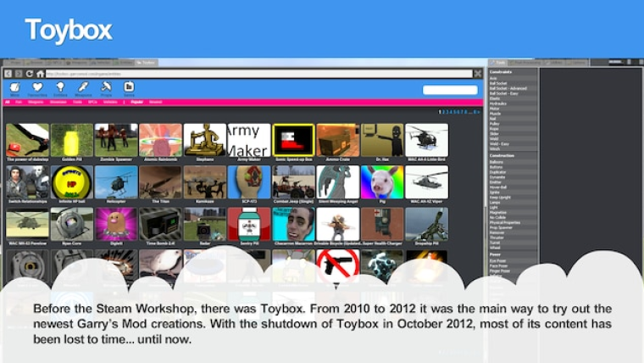
Task: Open the SCP-173 thumbnail
Action: (x=249, y=182)
